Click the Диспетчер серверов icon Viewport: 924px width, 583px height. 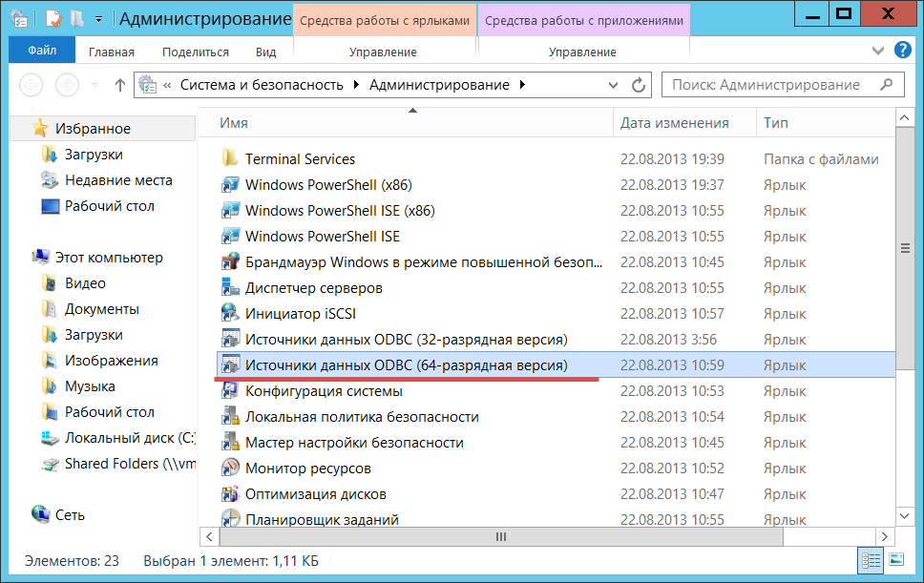(230, 288)
